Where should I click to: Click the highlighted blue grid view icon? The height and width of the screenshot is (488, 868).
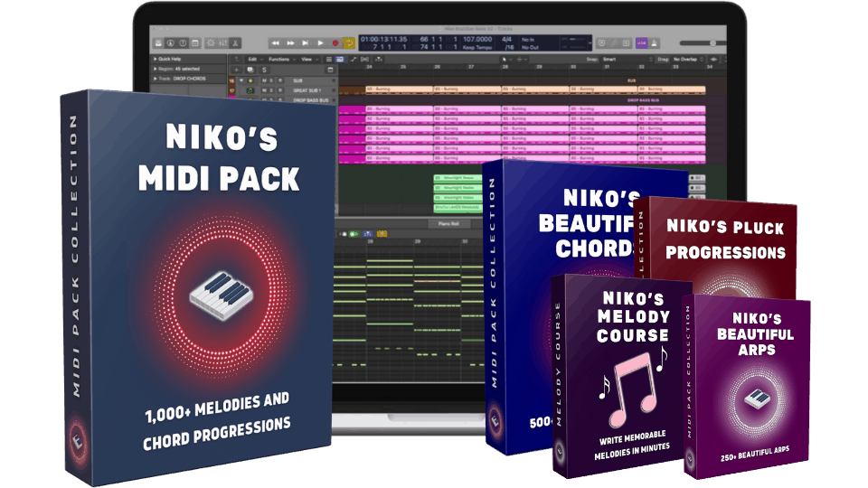(x=339, y=60)
